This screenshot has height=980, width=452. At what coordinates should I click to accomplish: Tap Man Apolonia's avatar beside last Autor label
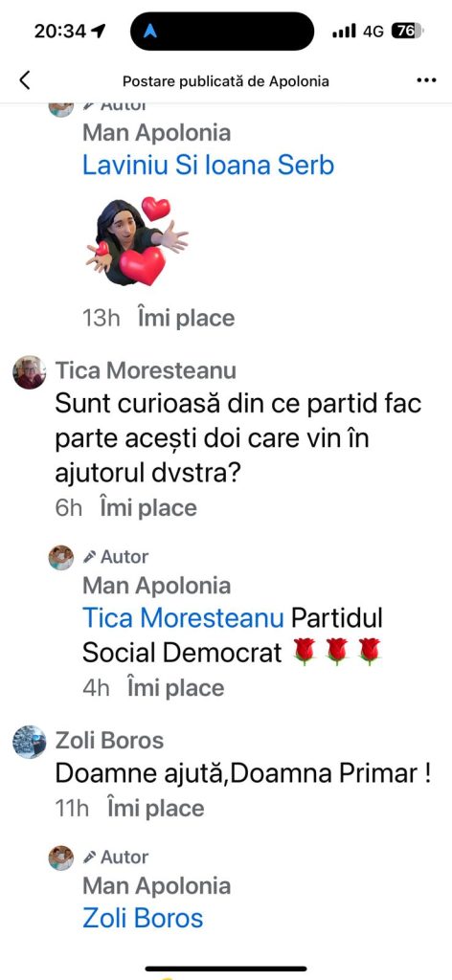pos(61,857)
